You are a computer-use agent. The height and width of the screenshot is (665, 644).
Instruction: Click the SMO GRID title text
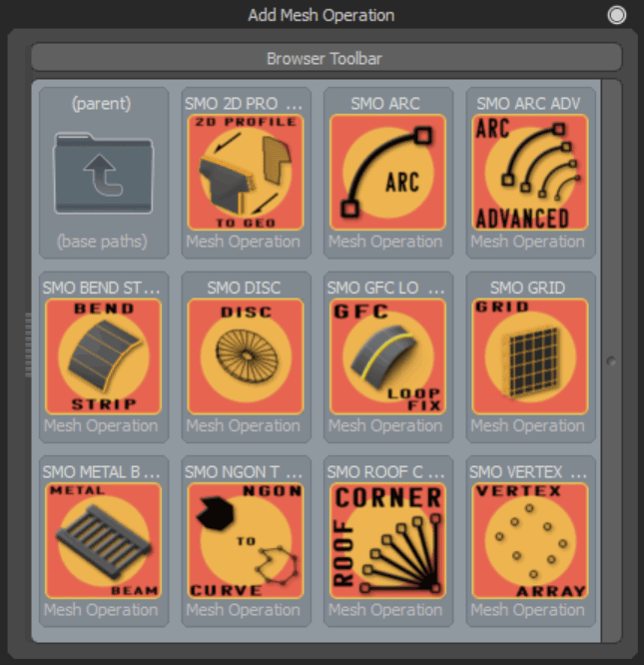pyautogui.click(x=528, y=288)
